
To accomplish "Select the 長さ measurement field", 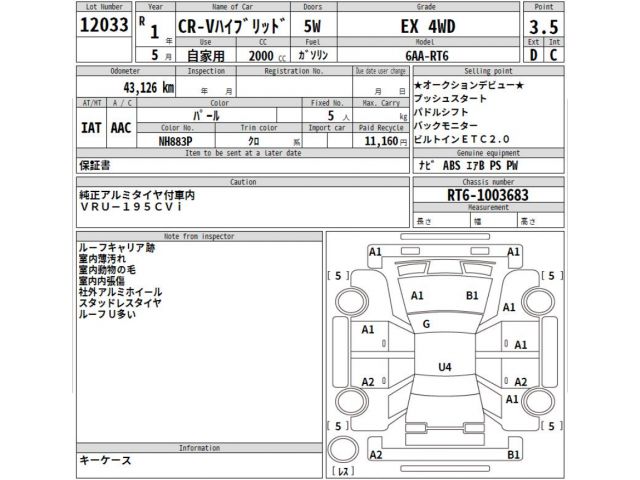I will pos(441,221).
